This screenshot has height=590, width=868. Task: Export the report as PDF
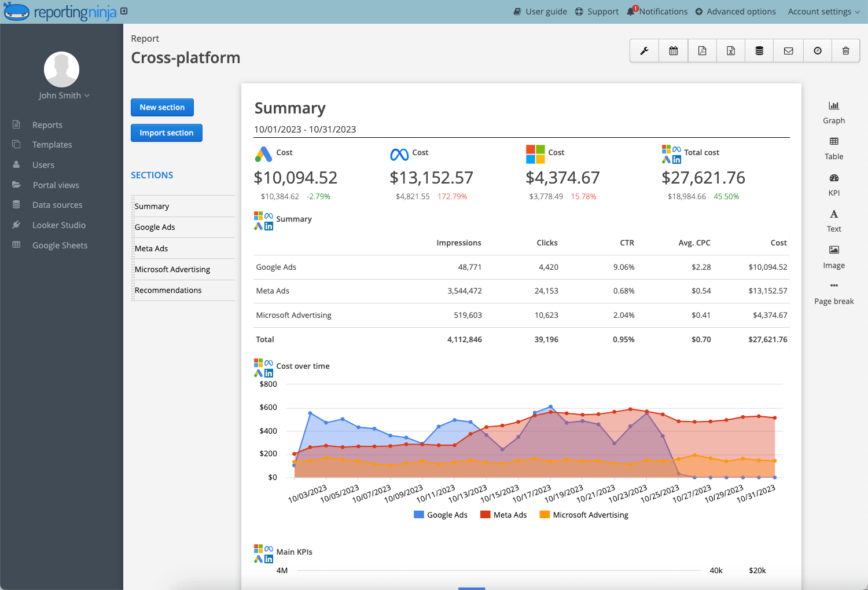pos(702,50)
